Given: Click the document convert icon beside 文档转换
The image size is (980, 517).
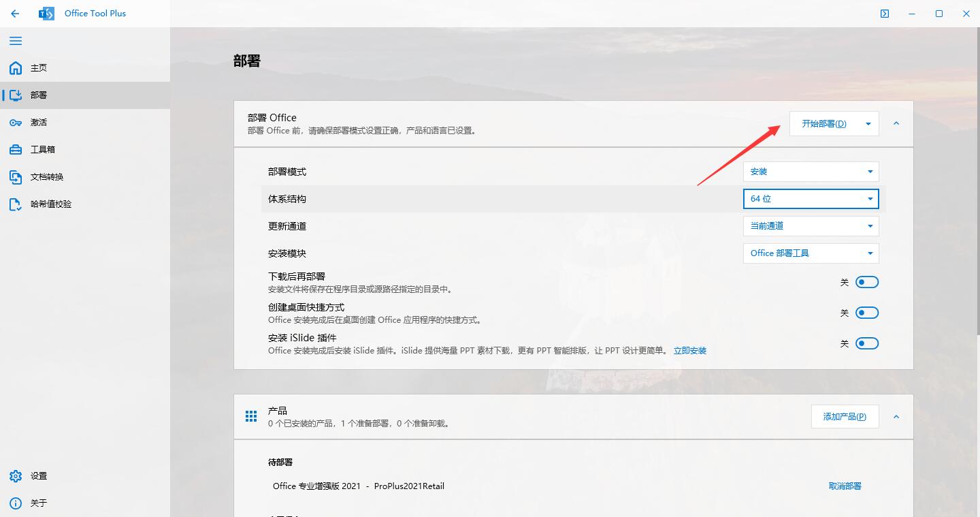Looking at the screenshot, I should click(16, 177).
